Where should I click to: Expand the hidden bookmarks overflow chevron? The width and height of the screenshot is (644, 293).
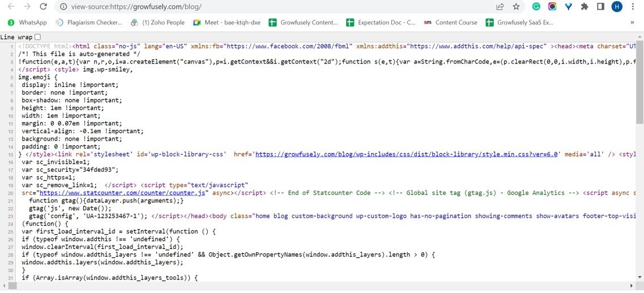632,23
